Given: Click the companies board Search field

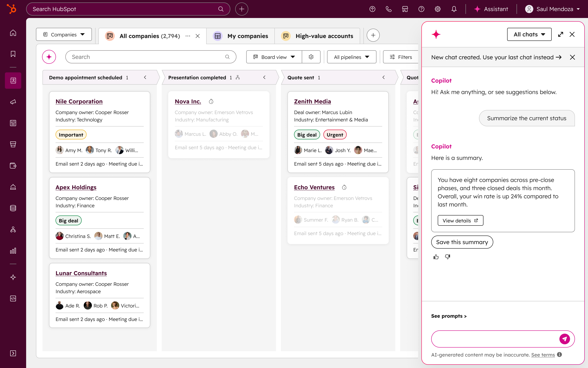Looking at the screenshot, I should tap(151, 57).
